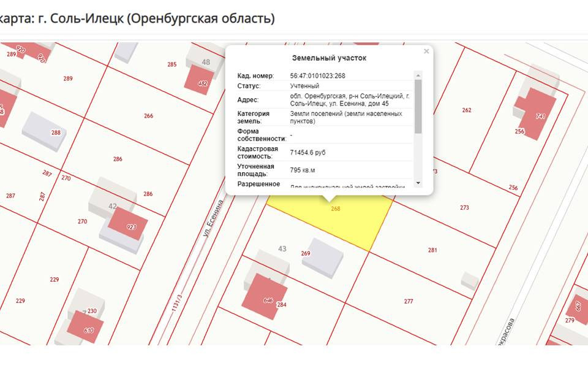Click the 71454.6 руб cadastral value
The width and height of the screenshot is (588, 368).
pos(307,153)
